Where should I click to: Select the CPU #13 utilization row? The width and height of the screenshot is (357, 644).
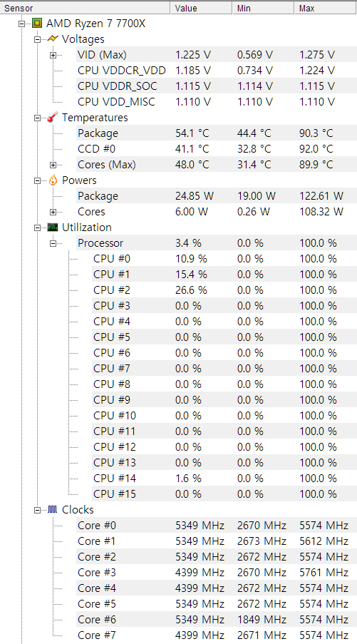[224, 462]
